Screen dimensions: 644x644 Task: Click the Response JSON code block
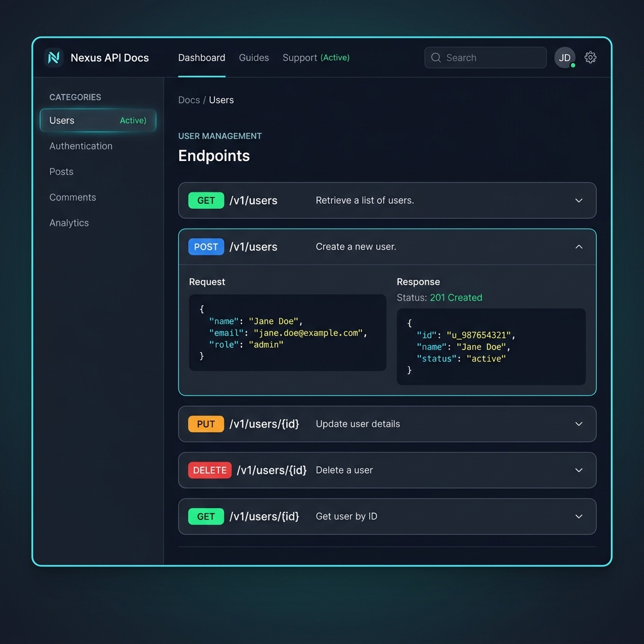(491, 347)
